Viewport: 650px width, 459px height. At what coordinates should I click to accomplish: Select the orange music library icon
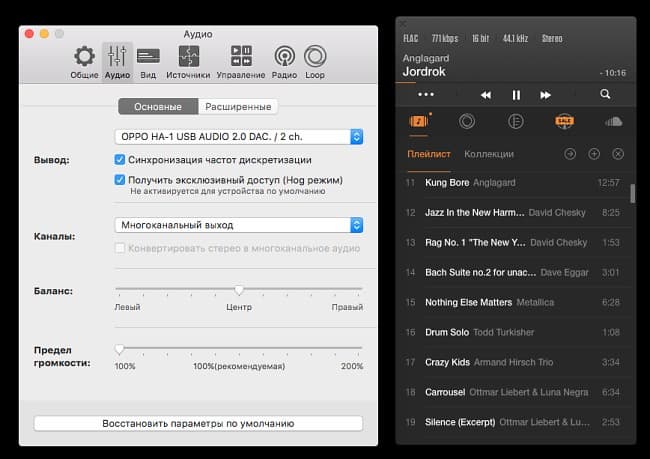[419, 121]
